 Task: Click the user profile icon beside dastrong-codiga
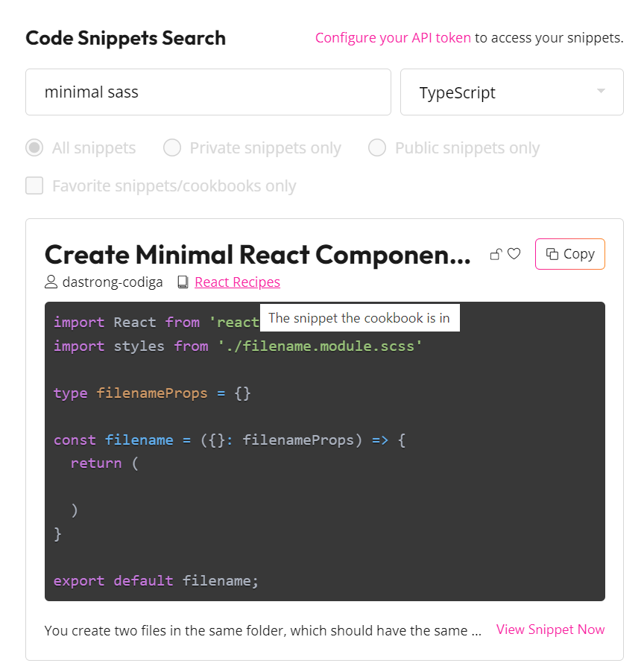tap(51, 282)
